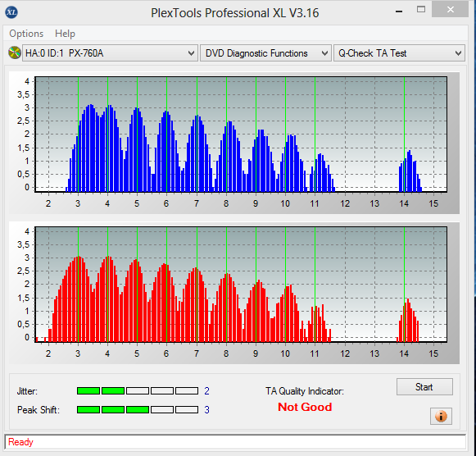Click the Peak Shift level indicator bar
Image resolution: width=476 pixels, height=456 pixels.
[x=138, y=409]
